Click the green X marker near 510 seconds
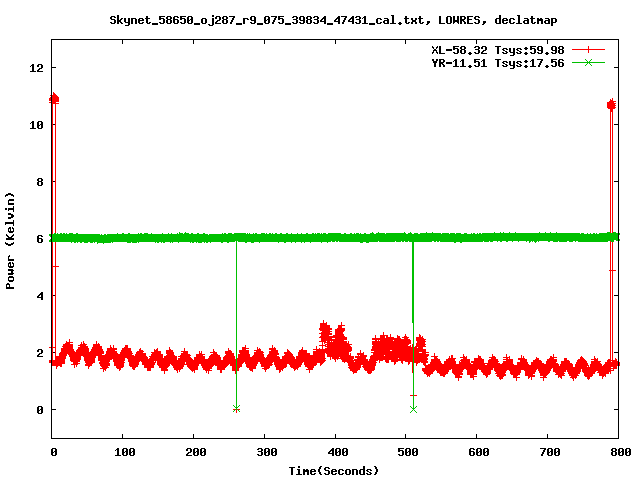The height and width of the screenshot is (480, 640). 413,409
